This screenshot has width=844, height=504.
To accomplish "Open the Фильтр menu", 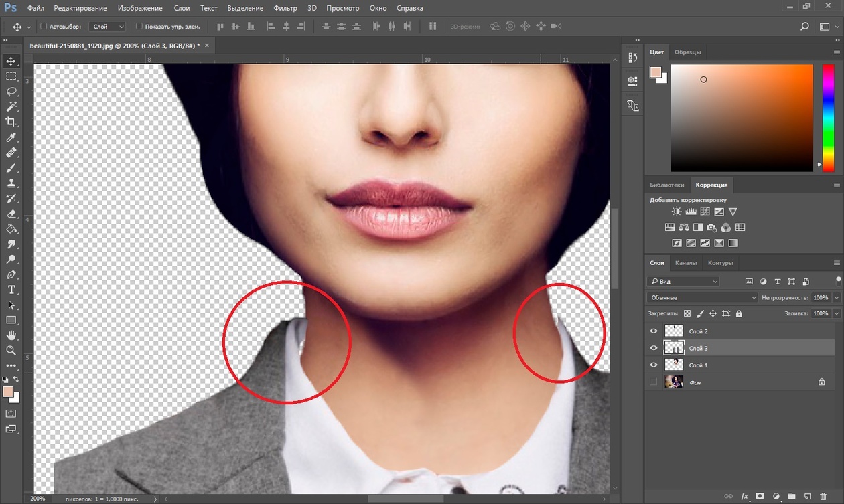I will [285, 9].
